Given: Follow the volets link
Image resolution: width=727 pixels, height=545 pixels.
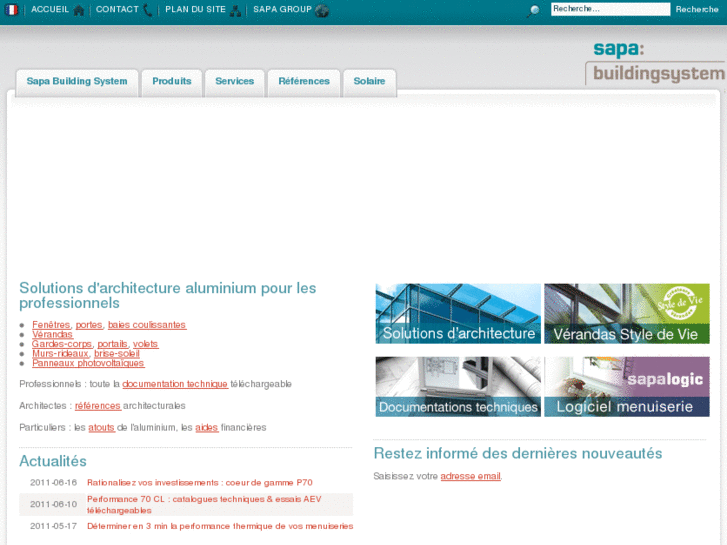Looking at the screenshot, I should 146,344.
